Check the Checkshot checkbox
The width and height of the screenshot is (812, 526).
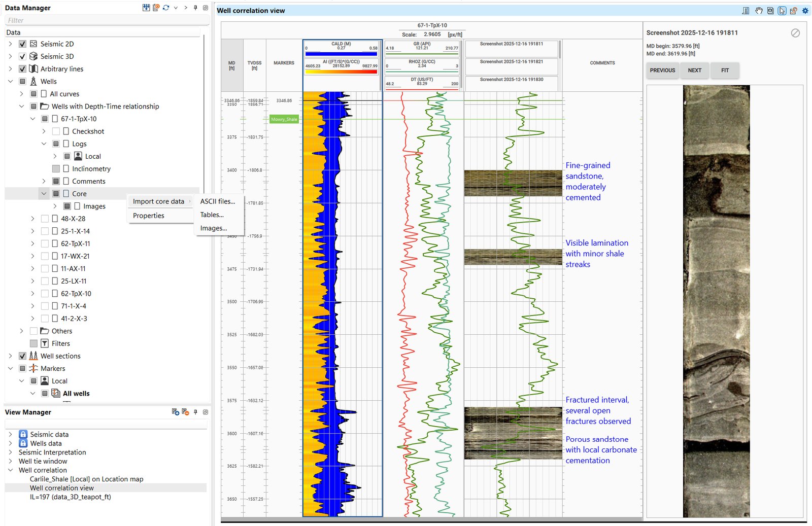click(56, 131)
